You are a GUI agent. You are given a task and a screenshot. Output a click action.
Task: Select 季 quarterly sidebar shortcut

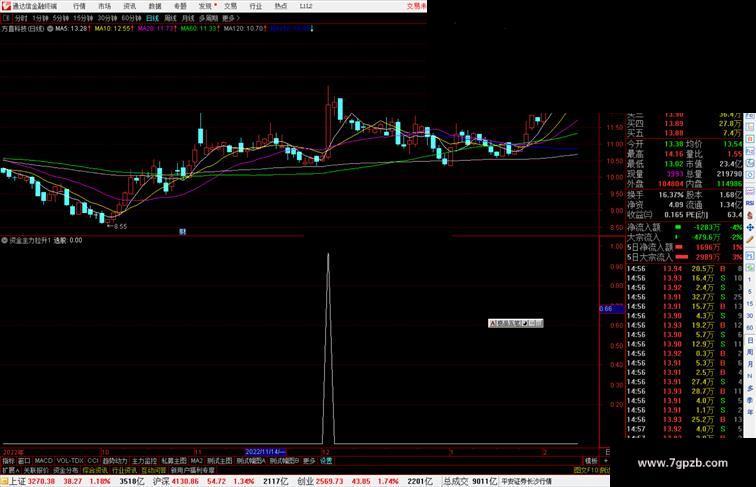750,400
